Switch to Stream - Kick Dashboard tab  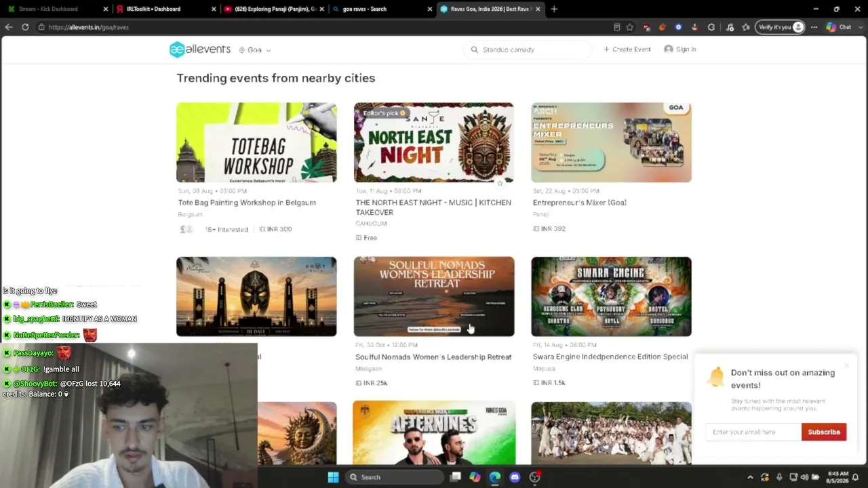click(x=56, y=9)
